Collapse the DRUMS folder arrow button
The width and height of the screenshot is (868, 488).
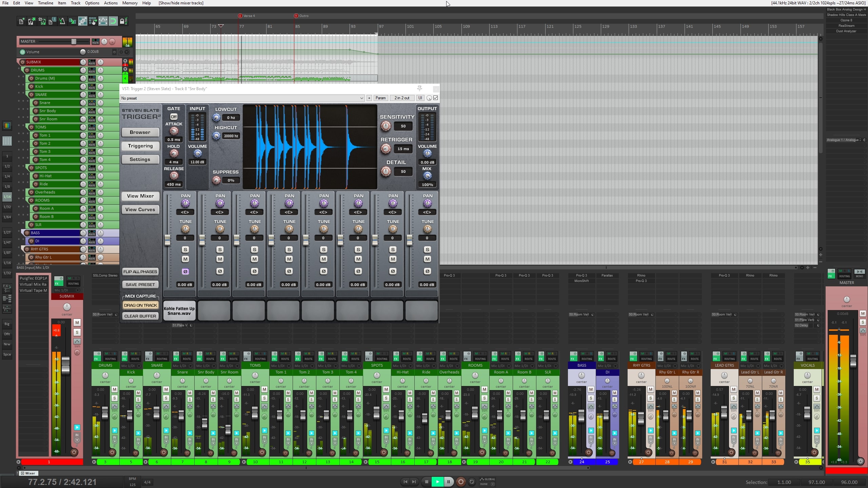pyautogui.click(x=125, y=69)
